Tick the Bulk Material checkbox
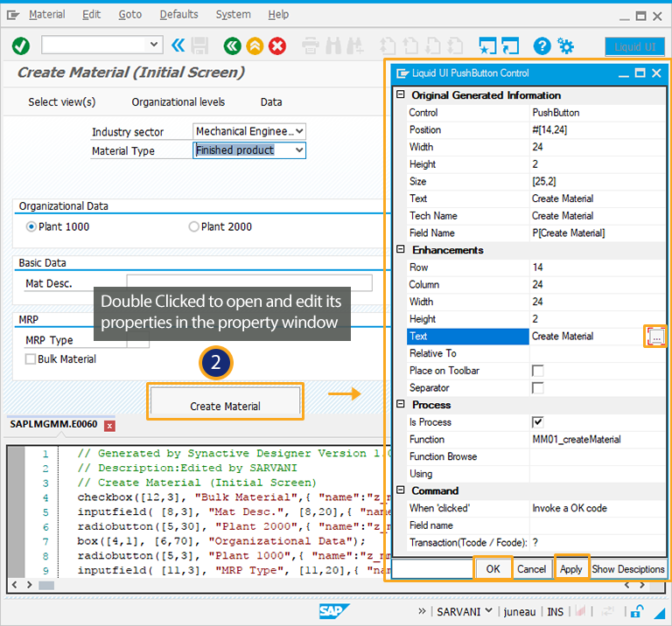This screenshot has height=626, width=672. pos(31,358)
